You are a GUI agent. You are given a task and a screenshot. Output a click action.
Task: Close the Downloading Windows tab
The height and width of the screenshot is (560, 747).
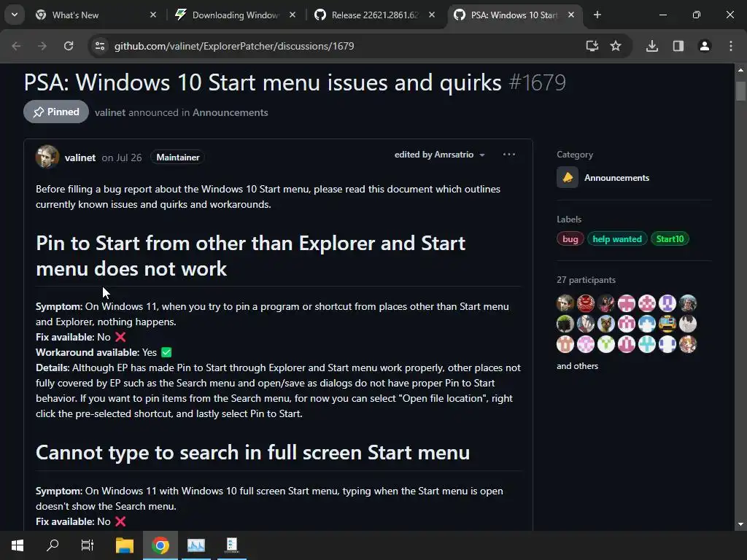tap(293, 15)
